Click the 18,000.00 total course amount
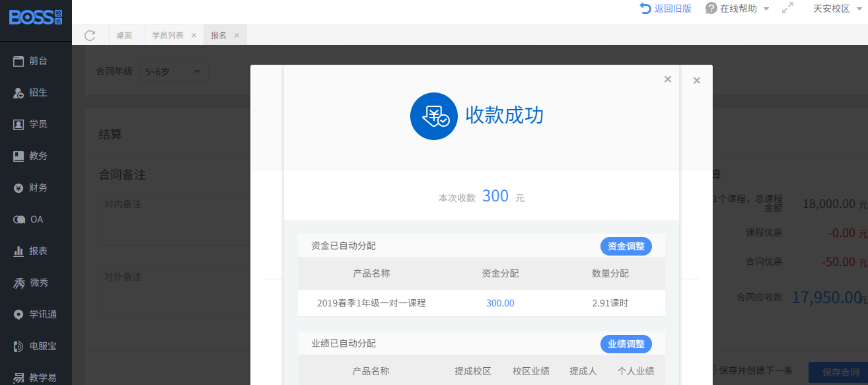The width and height of the screenshot is (868, 385). tap(829, 204)
